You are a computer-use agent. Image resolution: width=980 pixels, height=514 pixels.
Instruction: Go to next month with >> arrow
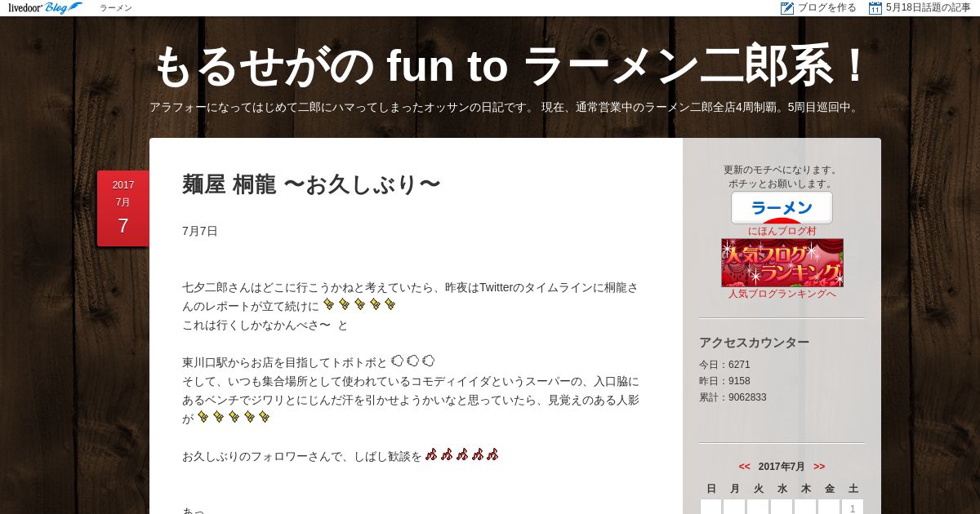pyautogui.click(x=819, y=467)
